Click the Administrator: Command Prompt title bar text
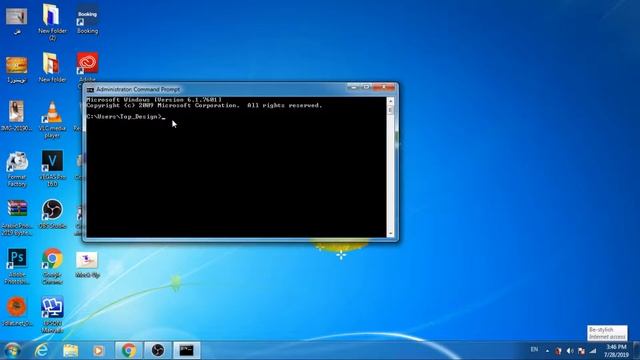This screenshot has height=360, width=640. 138,89
